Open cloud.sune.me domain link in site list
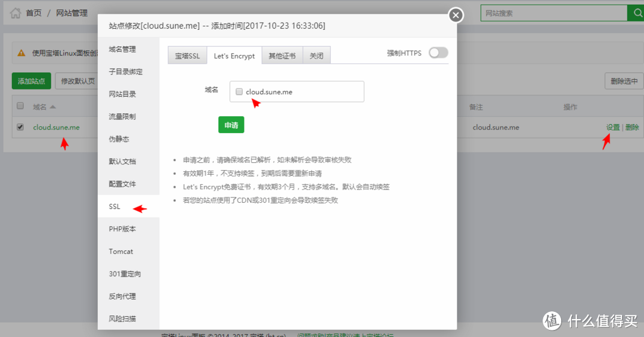Image resolution: width=644 pixels, height=337 pixels. click(x=56, y=128)
